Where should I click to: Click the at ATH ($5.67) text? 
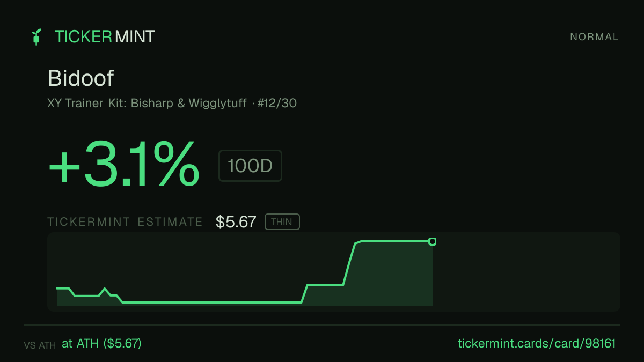pos(102,344)
